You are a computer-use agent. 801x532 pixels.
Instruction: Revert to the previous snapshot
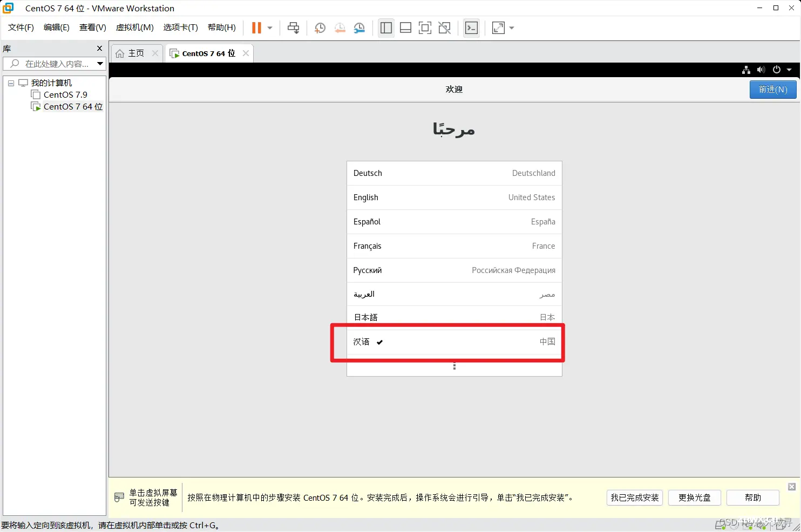click(x=340, y=28)
